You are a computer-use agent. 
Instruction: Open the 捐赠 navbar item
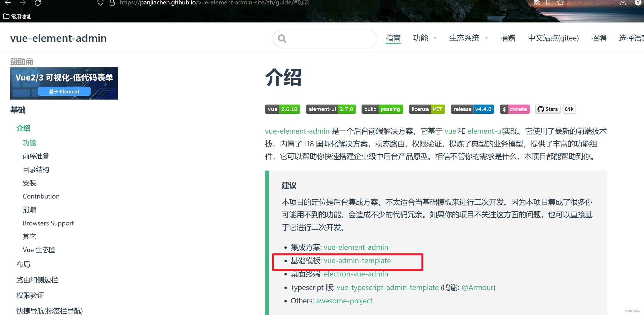coord(508,38)
